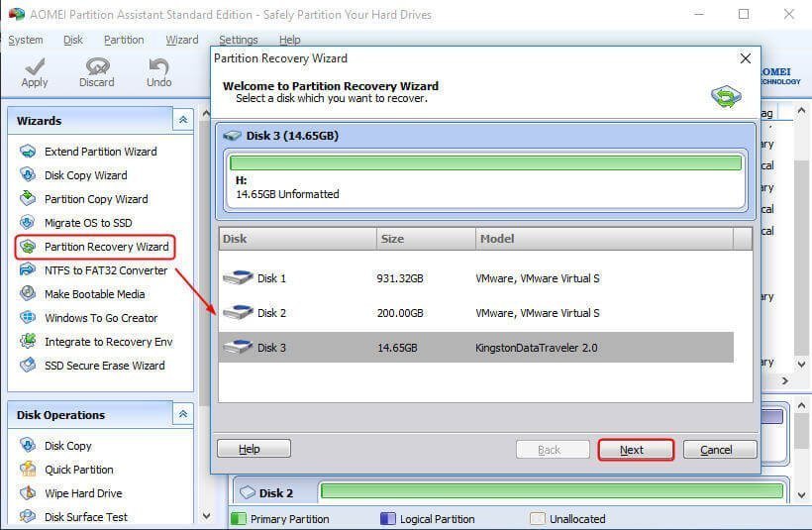Click the Disk column header

coord(297,239)
